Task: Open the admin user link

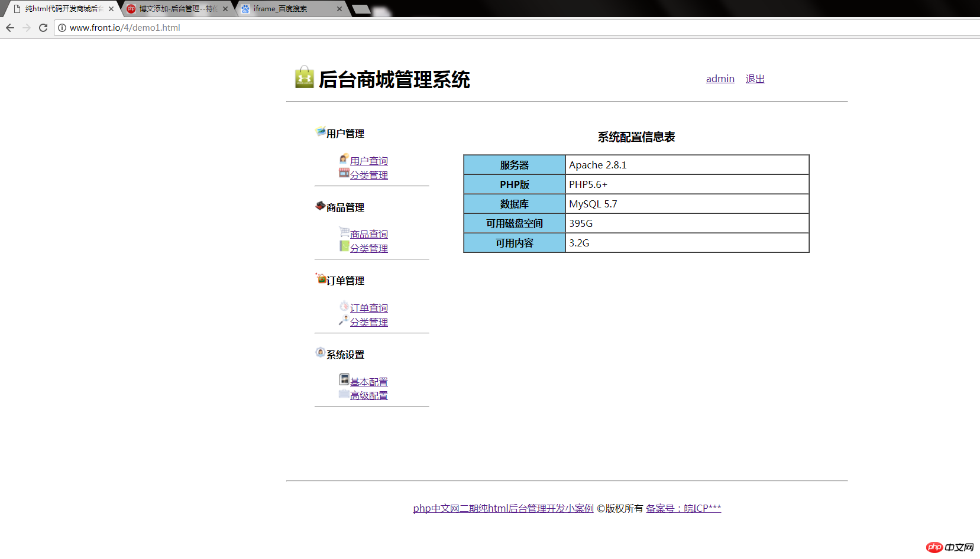Action: tap(720, 79)
